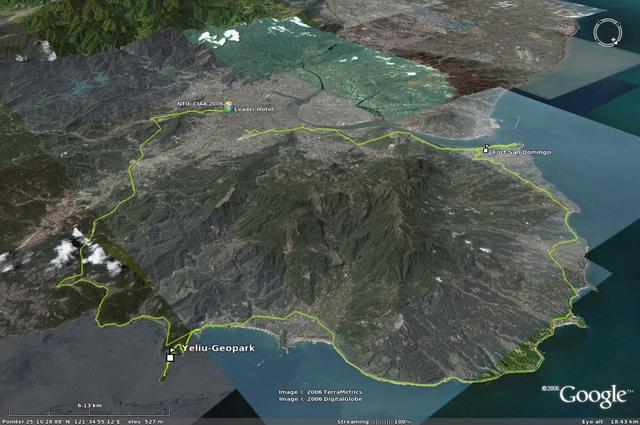This screenshot has width=640, height=425.
Task: Click the Fort San Domingo placemark icon
Action: click(x=486, y=151)
